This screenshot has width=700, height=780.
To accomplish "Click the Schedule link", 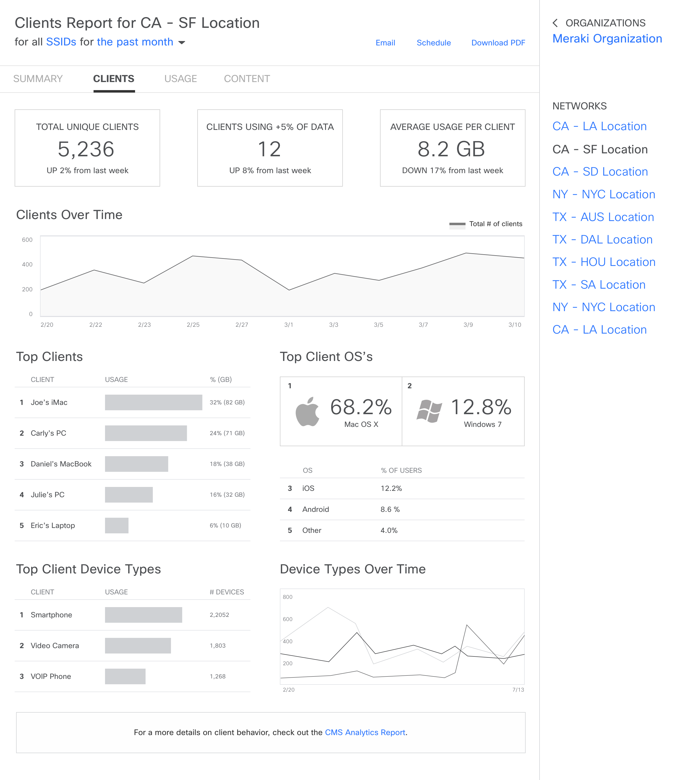I will [434, 43].
